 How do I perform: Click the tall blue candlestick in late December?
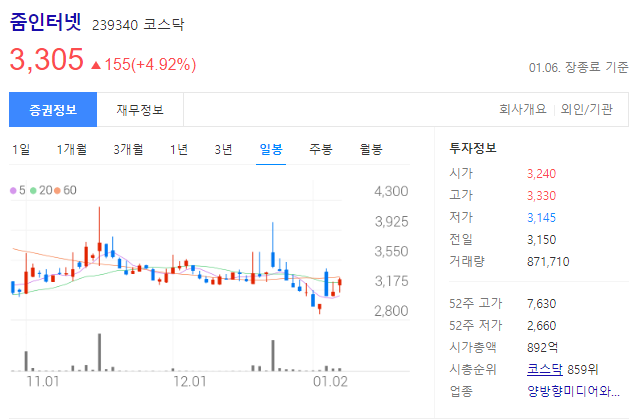click(x=273, y=245)
